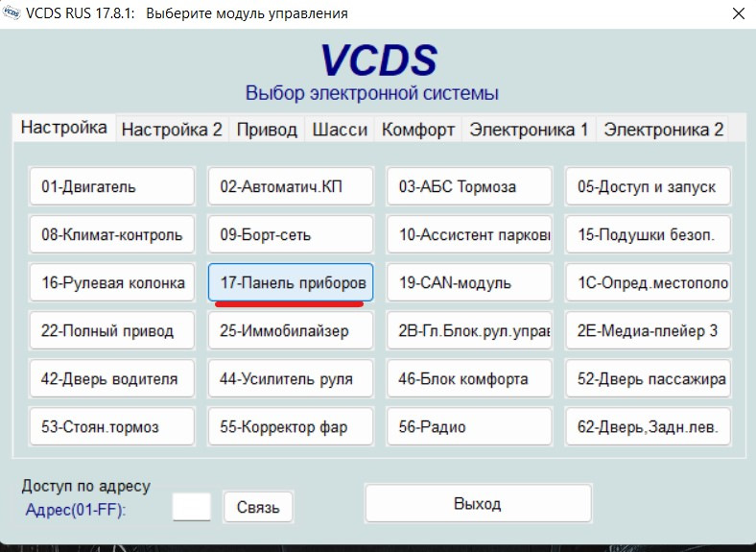Open 52-Дверь пассажира module

pyautogui.click(x=648, y=379)
